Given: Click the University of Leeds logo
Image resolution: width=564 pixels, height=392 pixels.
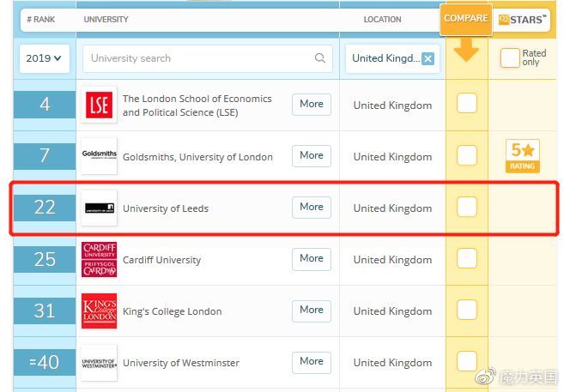Looking at the screenshot, I should tap(100, 208).
